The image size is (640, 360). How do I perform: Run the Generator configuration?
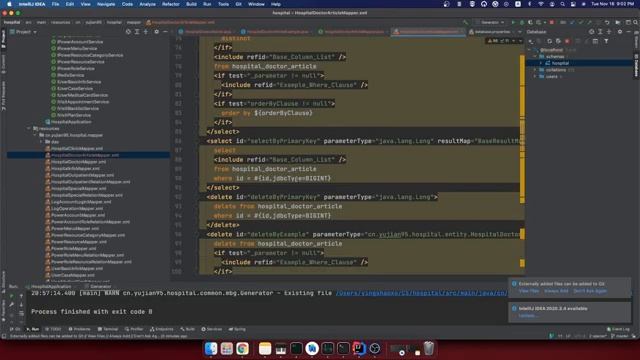coord(513,22)
